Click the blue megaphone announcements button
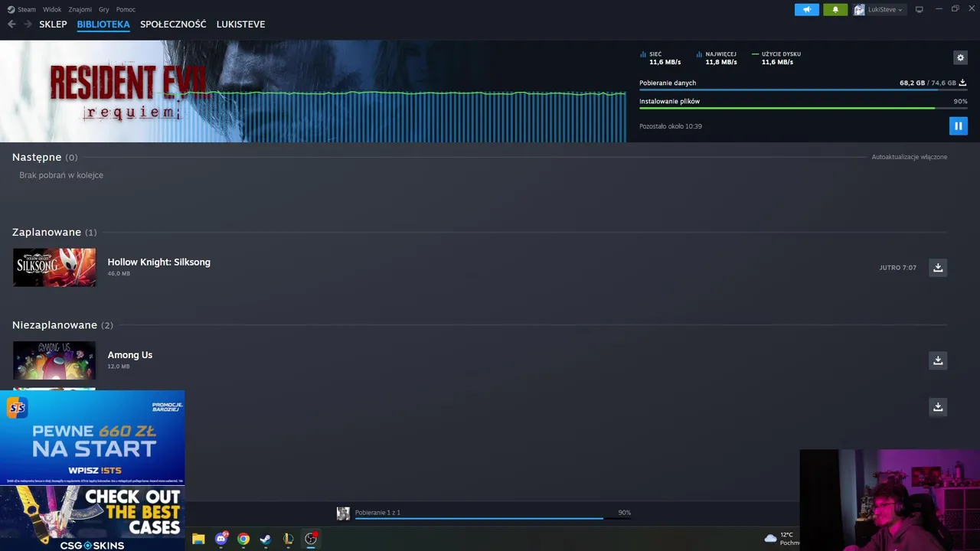Screen dimensions: 980x551 pos(807,9)
